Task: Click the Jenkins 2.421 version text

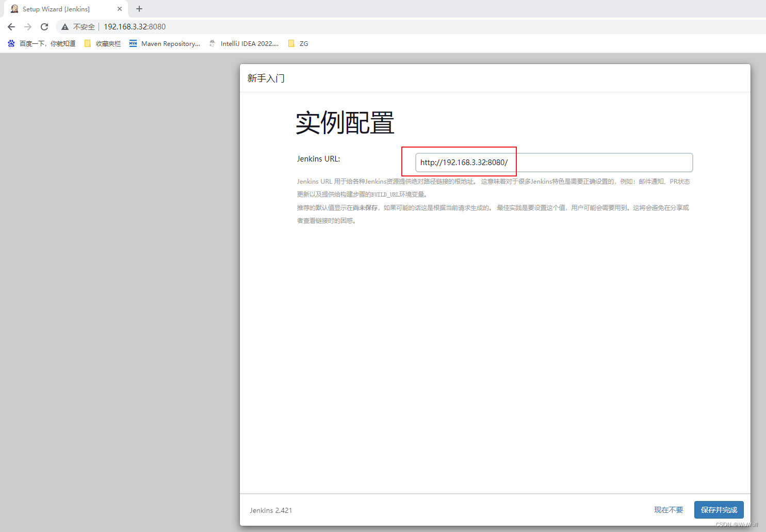Action: click(271, 510)
